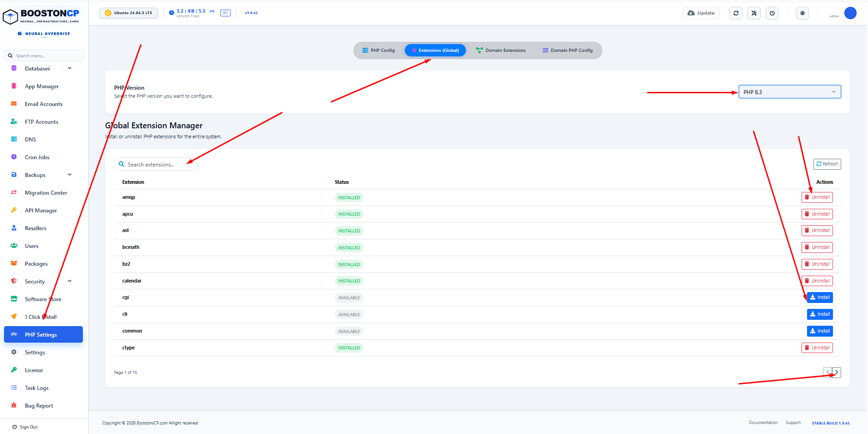Image resolution: width=868 pixels, height=434 pixels.
Task: Click the License key icon
Action: (14, 370)
